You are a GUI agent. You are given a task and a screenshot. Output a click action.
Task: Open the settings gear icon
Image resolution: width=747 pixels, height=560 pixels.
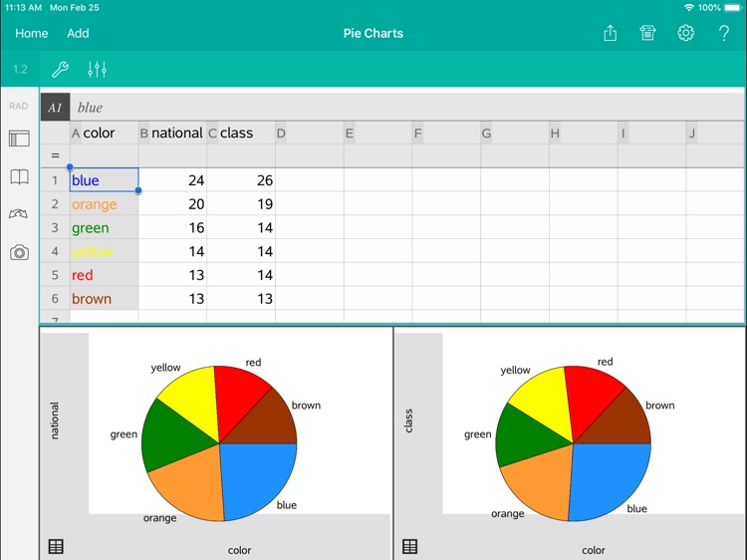[685, 33]
